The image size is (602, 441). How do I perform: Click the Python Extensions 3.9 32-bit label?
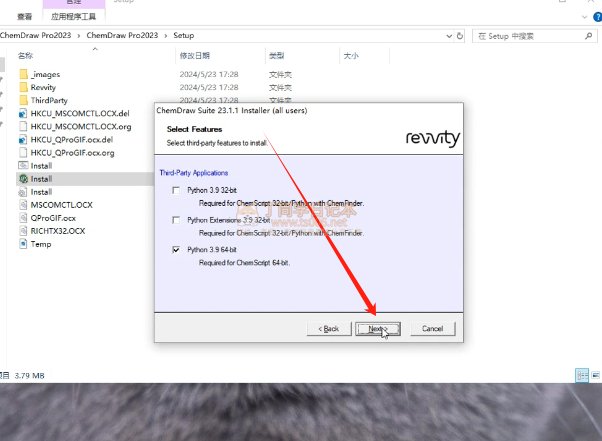pyautogui.click(x=229, y=220)
